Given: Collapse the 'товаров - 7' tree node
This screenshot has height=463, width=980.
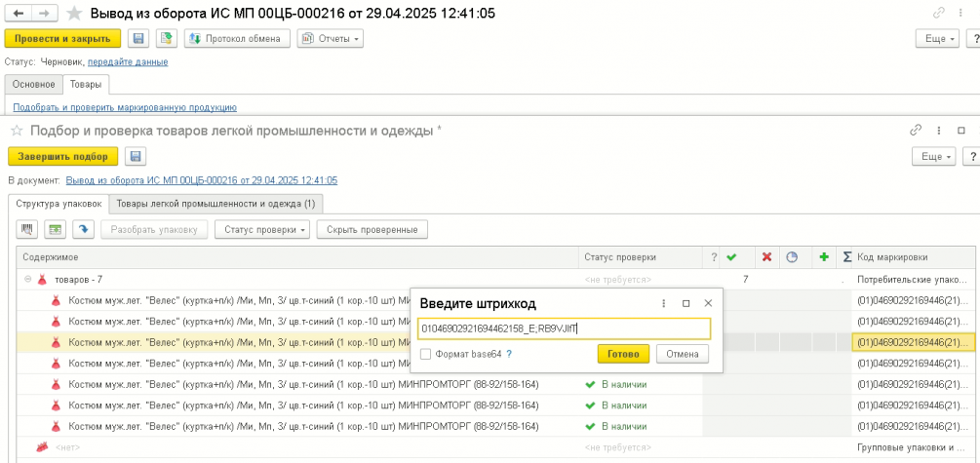Looking at the screenshot, I should click(x=26, y=279).
